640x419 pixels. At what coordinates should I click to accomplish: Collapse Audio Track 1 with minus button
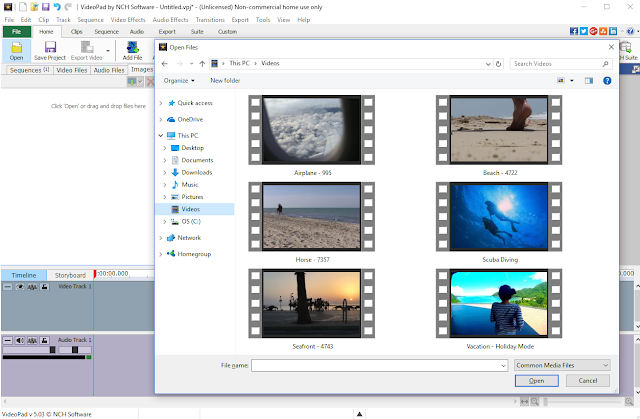[7, 340]
